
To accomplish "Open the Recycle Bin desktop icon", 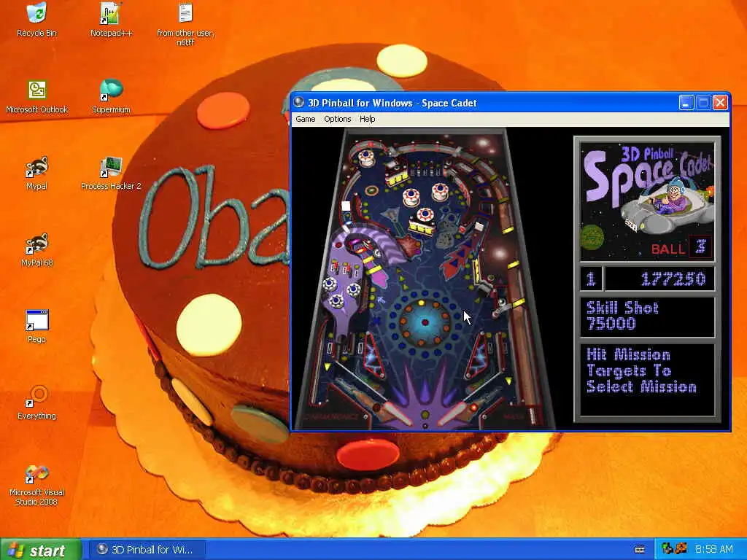I will (x=36, y=19).
